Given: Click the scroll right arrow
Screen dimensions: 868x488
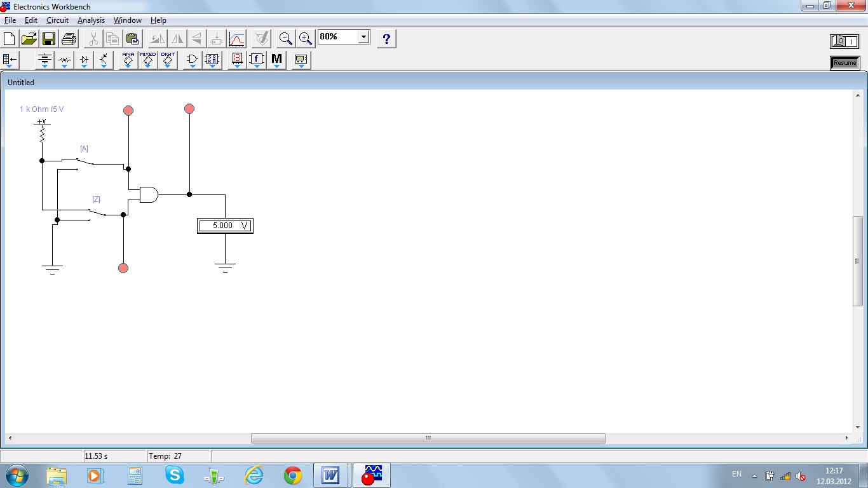Looking at the screenshot, I should tap(846, 438).
